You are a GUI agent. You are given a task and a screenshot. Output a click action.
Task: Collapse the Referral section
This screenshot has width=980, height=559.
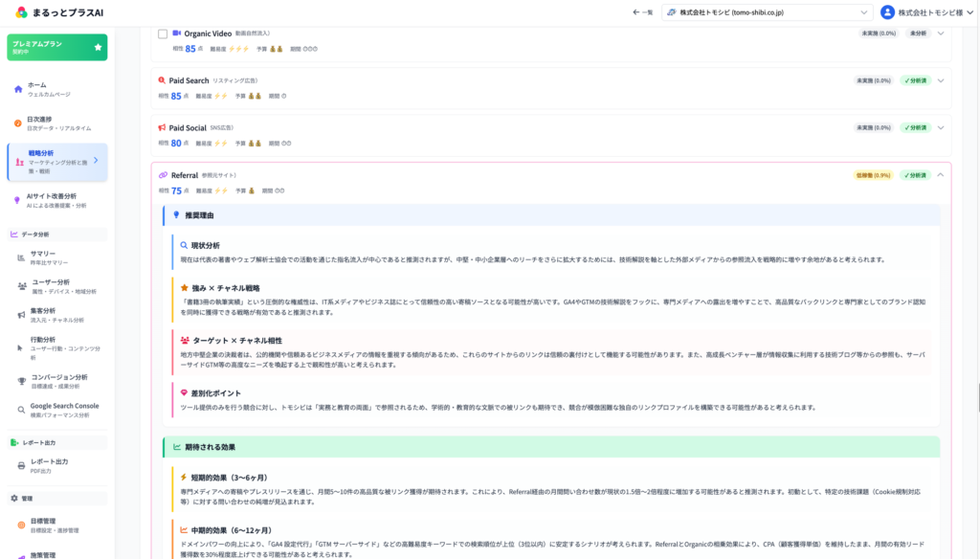(x=939, y=177)
